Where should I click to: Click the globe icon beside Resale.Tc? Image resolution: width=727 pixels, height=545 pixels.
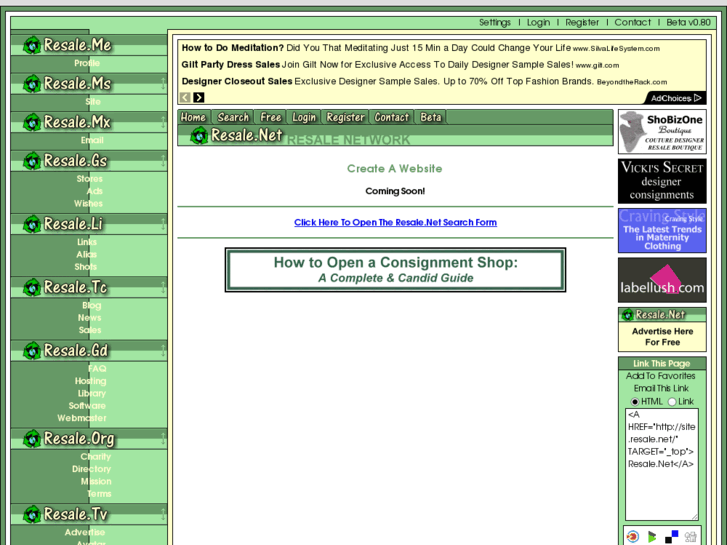(x=32, y=288)
